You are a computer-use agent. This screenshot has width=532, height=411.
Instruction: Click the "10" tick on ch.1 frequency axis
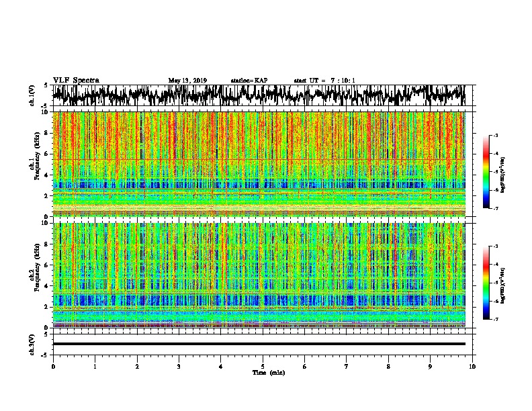point(46,112)
